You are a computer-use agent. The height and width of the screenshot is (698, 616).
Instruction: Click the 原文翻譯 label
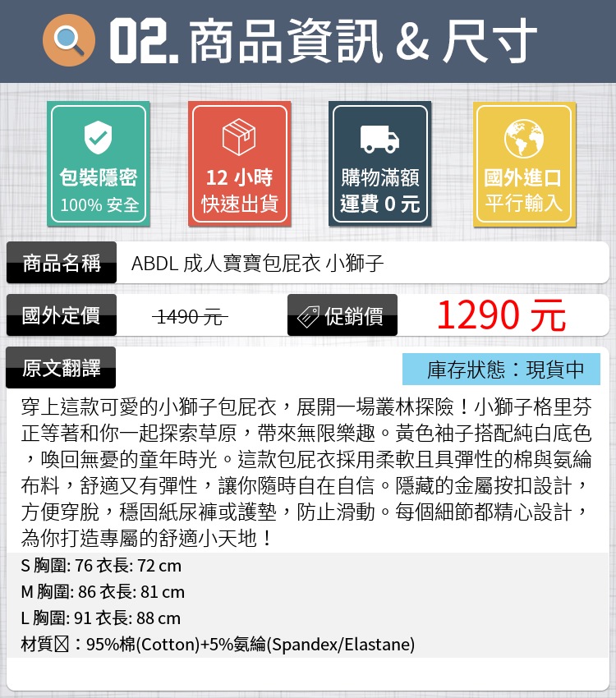(x=61, y=368)
